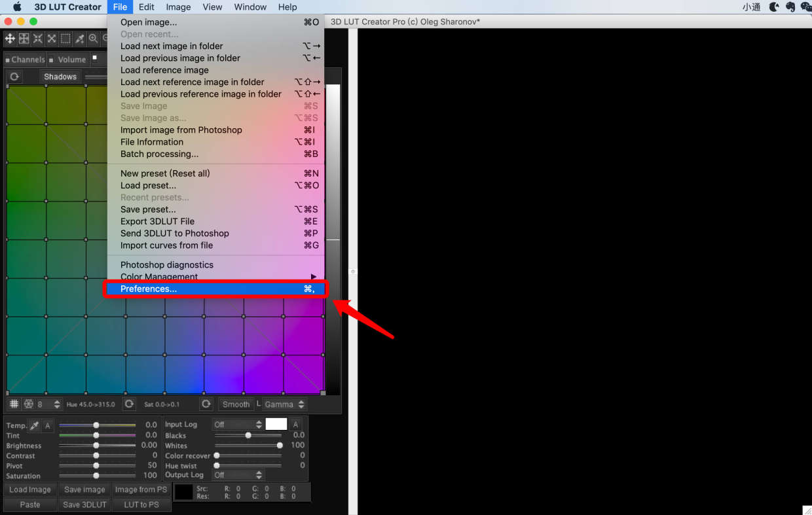Viewport: 812px width, 515px height.
Task: Select the dashed rectangle selection tool
Action: (65, 39)
